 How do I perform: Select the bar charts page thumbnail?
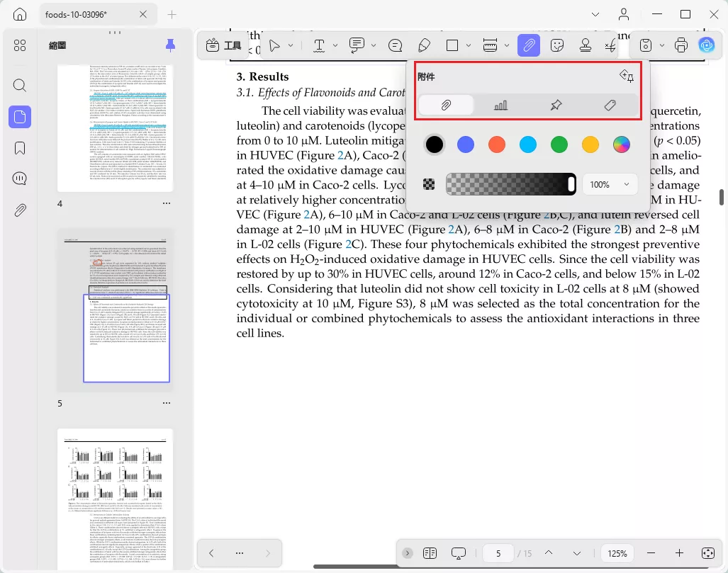[x=115, y=499]
